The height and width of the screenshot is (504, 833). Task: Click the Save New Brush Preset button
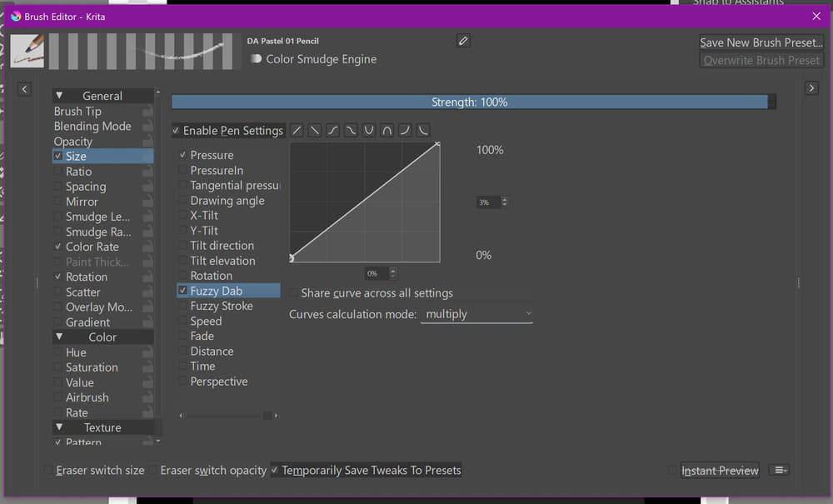pos(761,42)
